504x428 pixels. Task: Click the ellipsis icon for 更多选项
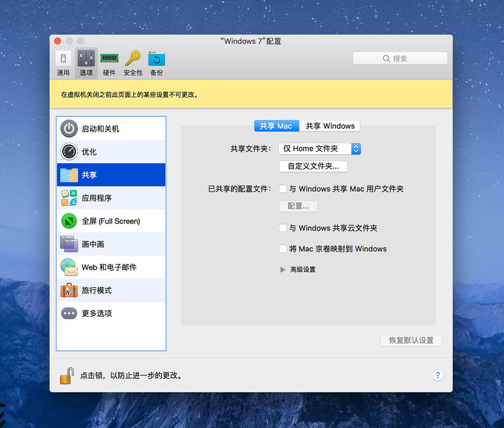69,313
